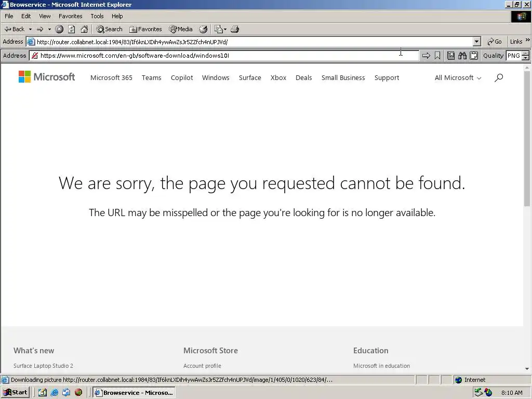
Task: Open the Tools menu
Action: pyautogui.click(x=97, y=16)
